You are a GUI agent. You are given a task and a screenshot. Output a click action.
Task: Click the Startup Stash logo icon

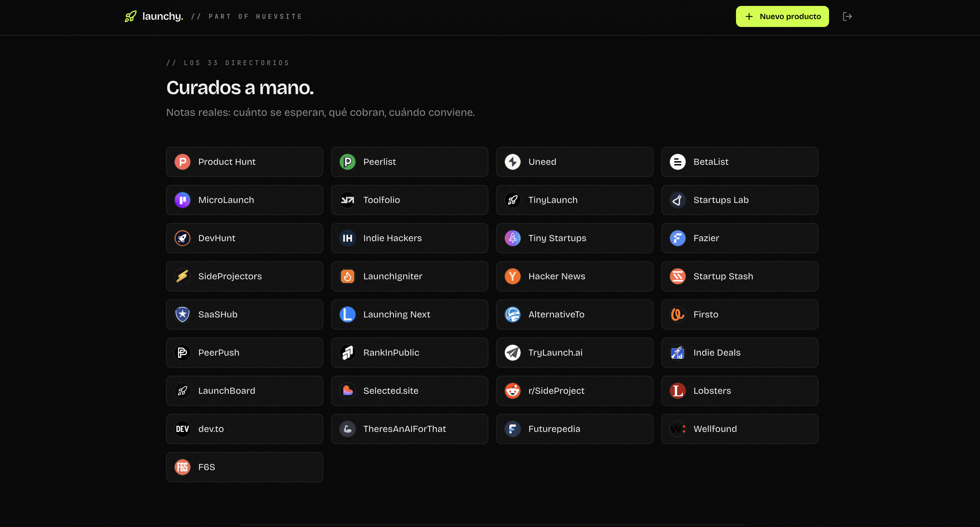point(678,276)
